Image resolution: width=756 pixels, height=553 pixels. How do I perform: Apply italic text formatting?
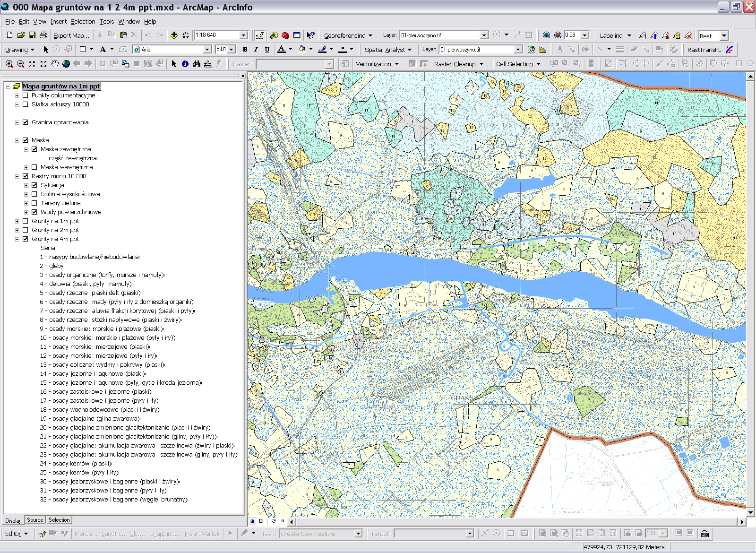[256, 50]
